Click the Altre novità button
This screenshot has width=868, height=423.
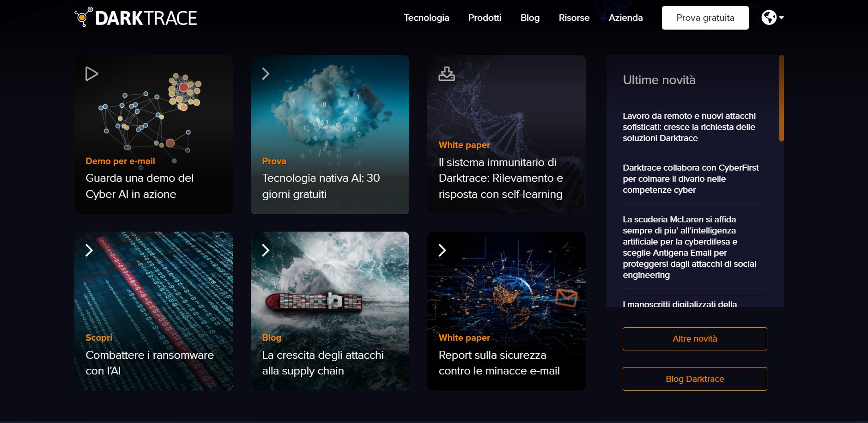pos(695,339)
